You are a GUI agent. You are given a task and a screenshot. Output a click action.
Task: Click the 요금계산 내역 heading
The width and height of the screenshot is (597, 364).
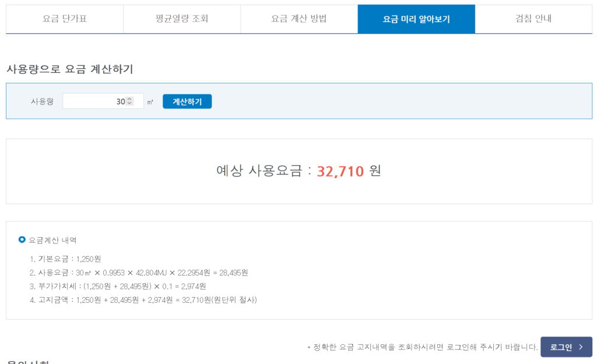click(52, 240)
